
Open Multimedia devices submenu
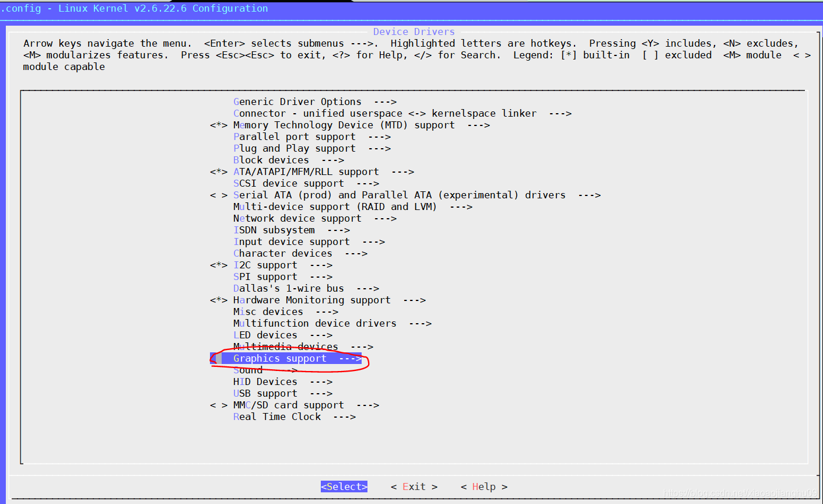[303, 346]
